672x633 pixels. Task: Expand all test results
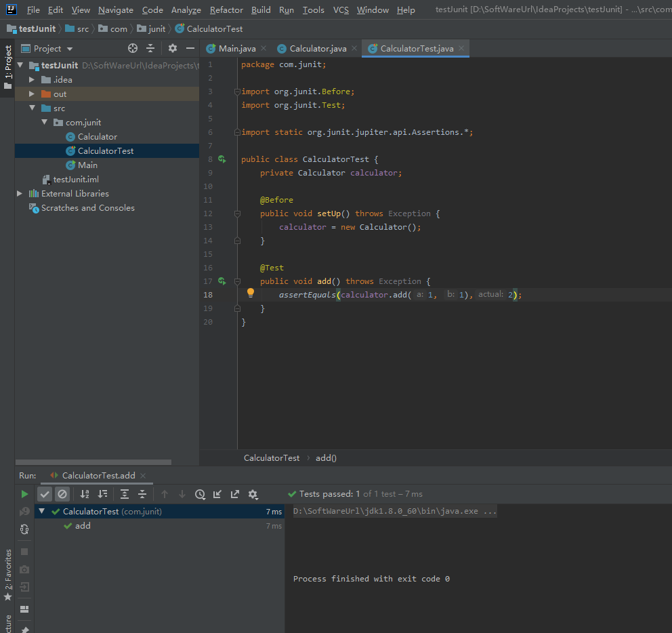tap(125, 494)
